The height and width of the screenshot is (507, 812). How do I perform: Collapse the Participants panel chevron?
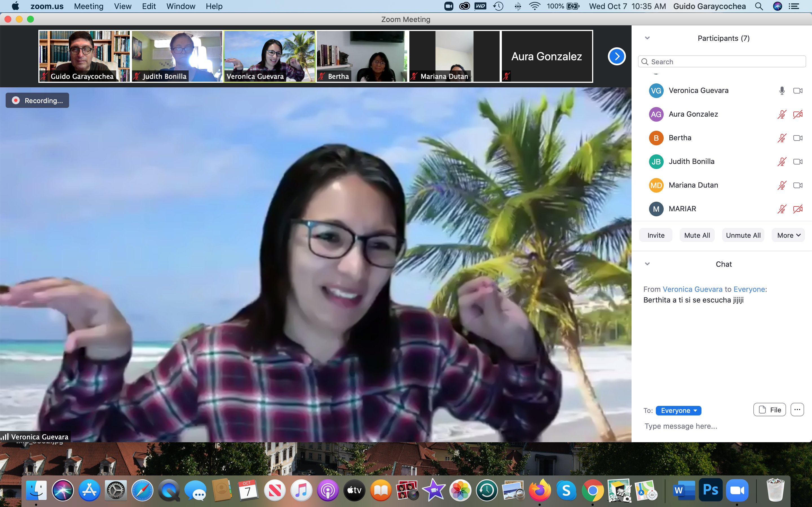click(x=647, y=38)
